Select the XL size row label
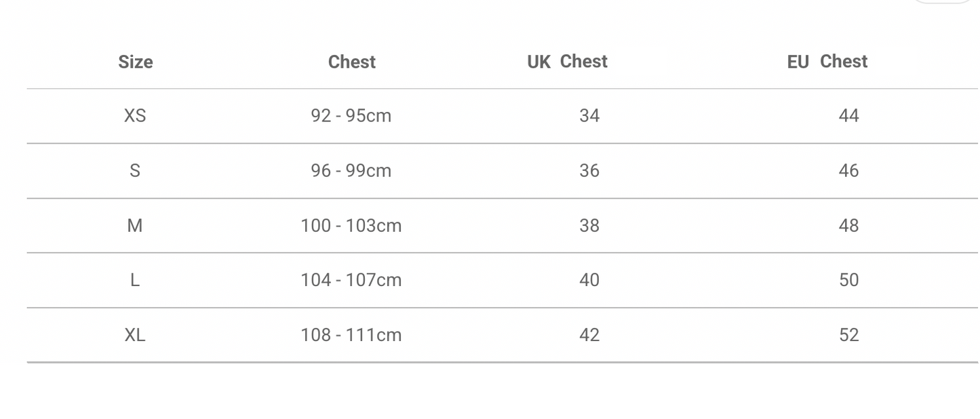 [x=135, y=335]
